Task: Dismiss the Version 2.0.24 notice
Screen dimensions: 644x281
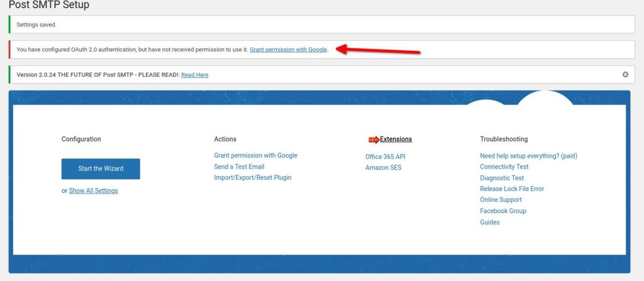Action: click(x=625, y=74)
